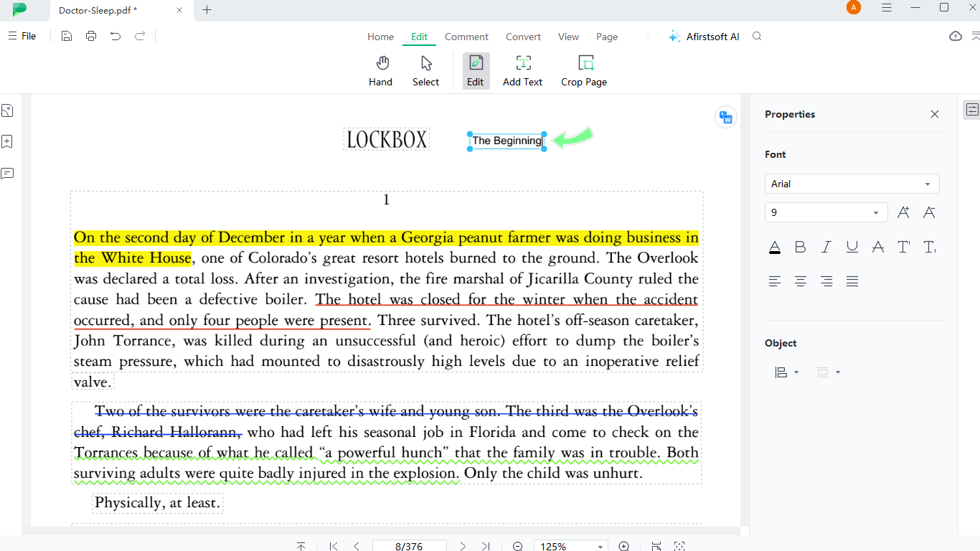Image resolution: width=980 pixels, height=551 pixels.
Task: Go to the first page
Action: [334, 546]
